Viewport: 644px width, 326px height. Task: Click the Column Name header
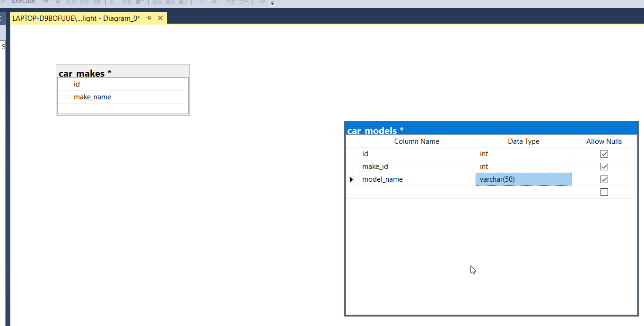click(x=417, y=141)
